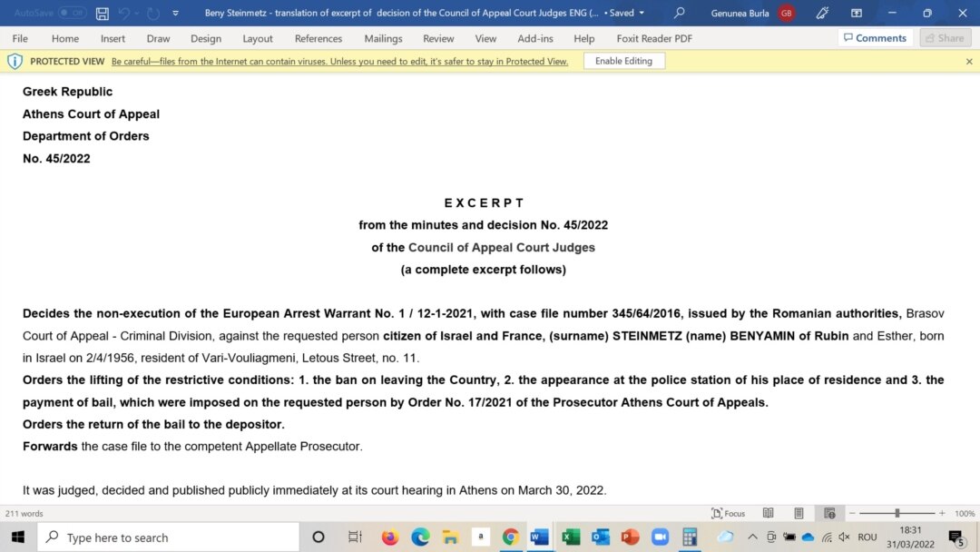Viewport: 980px width, 552px height.
Task: Switch to the Home tab
Action: tap(65, 38)
